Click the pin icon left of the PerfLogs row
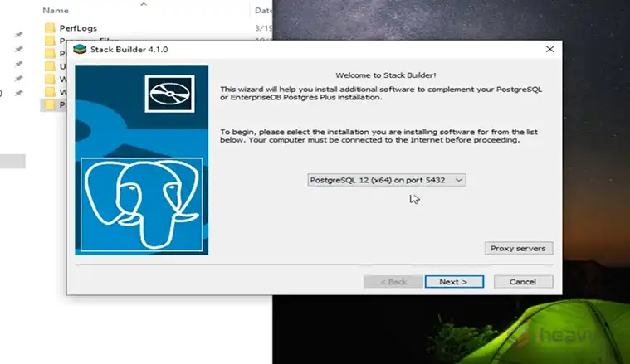630x364 pixels. 18,35
